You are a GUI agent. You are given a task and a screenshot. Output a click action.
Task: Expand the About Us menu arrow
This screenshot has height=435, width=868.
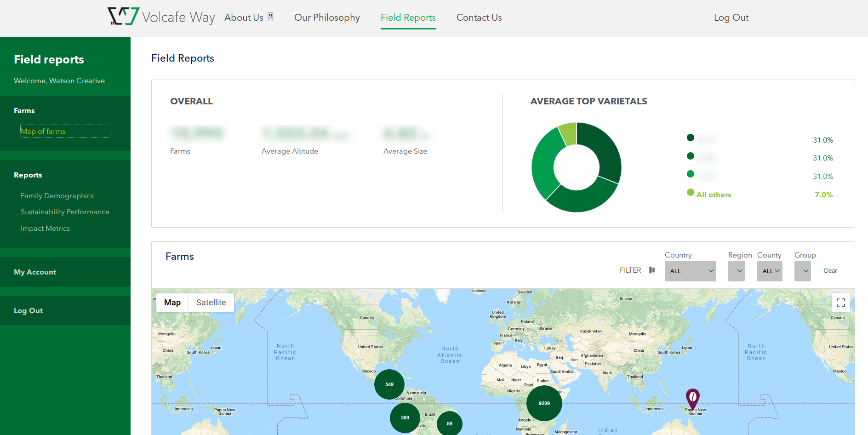(271, 17)
